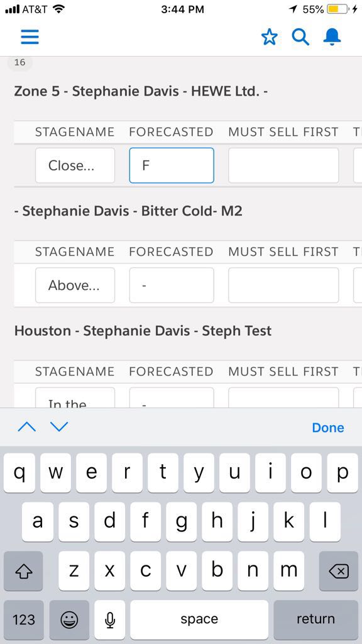Open Houston - Stephanie Davis - Steph Test record

[143, 331]
